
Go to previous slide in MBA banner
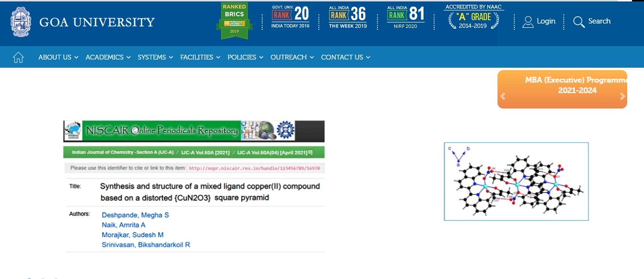pos(503,96)
